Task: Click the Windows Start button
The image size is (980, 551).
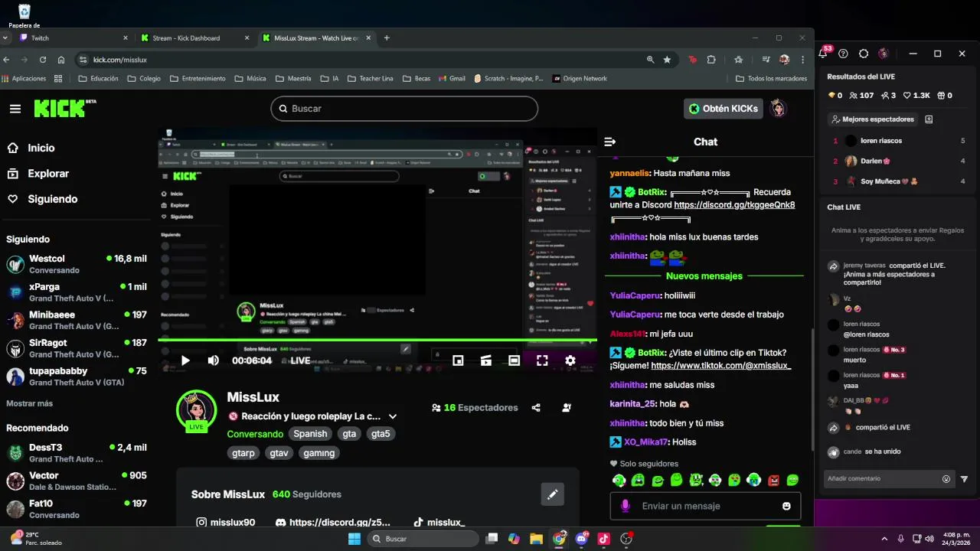Action: 354,539
